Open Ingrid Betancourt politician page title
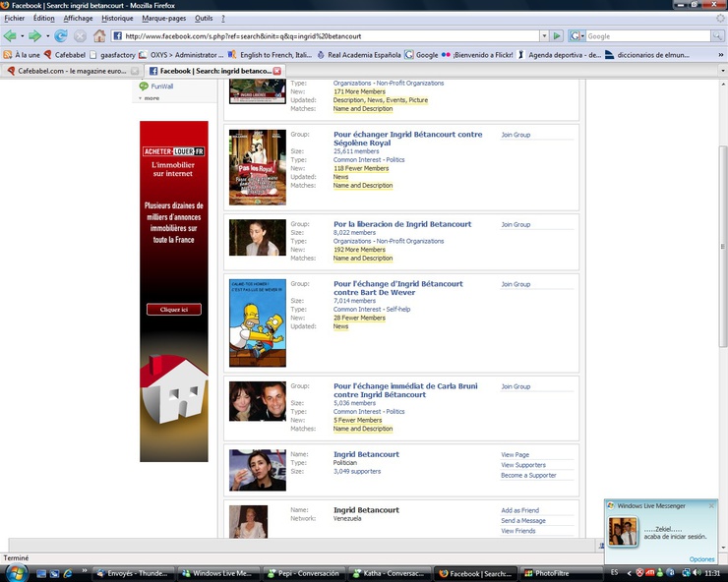The height and width of the screenshot is (582, 728). [366, 454]
